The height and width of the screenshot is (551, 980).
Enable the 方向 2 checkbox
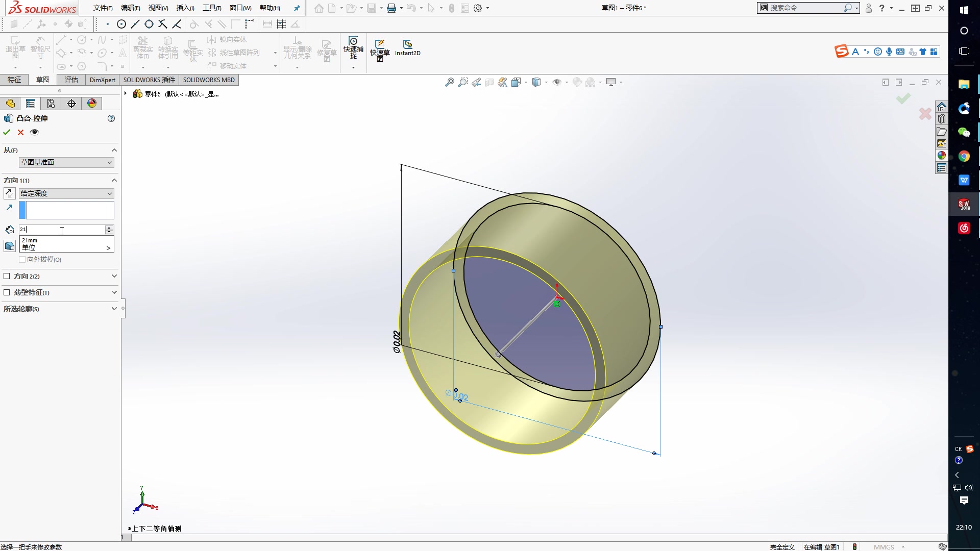click(x=7, y=276)
